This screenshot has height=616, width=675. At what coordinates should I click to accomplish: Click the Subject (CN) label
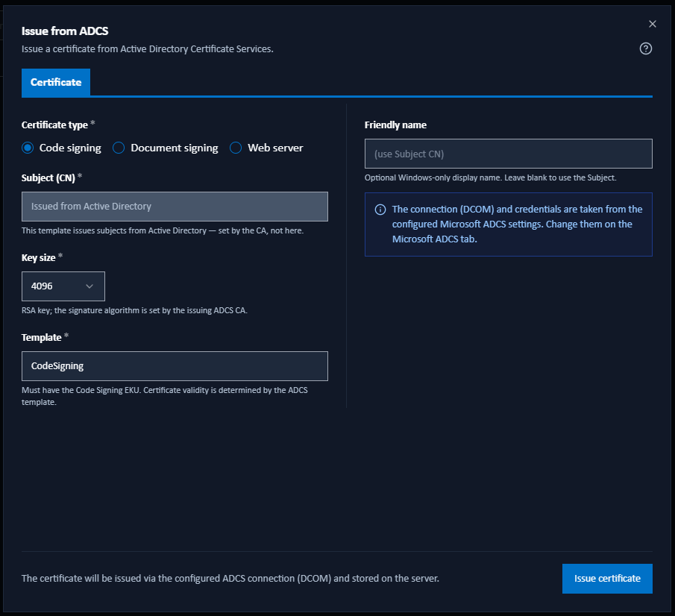pyautogui.click(x=48, y=177)
